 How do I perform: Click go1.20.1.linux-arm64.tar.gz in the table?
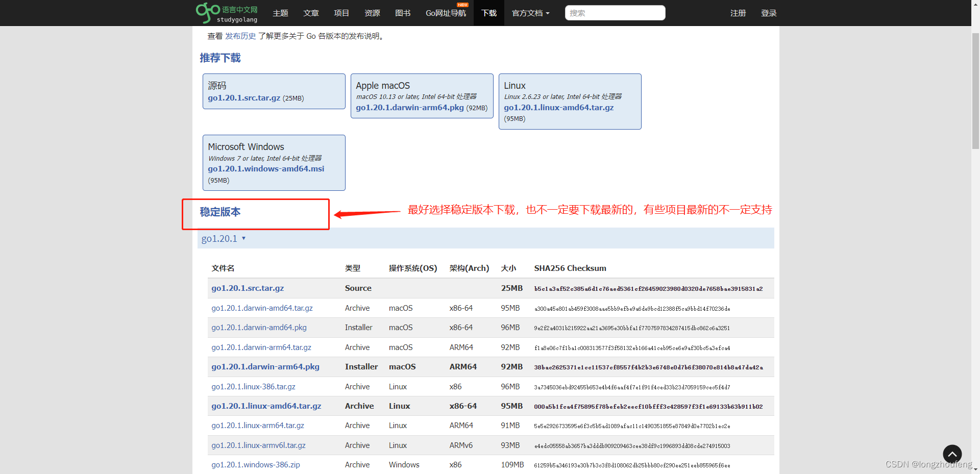pyautogui.click(x=258, y=425)
